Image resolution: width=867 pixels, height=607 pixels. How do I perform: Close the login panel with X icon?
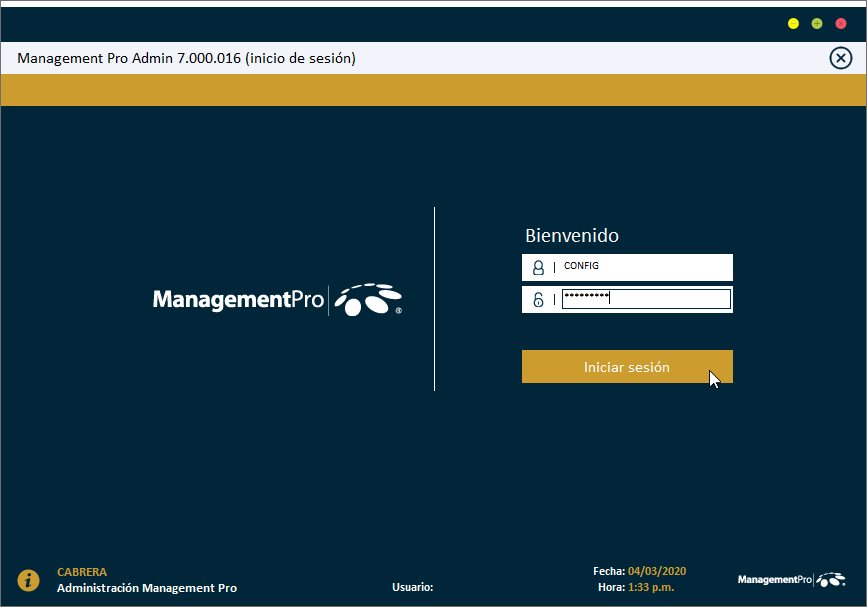[840, 57]
